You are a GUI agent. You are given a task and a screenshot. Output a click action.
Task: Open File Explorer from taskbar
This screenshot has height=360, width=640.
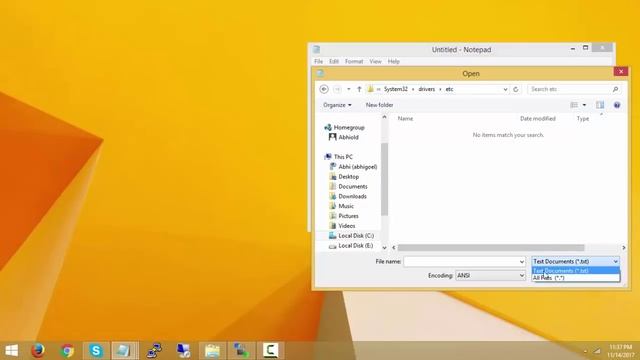(212, 351)
